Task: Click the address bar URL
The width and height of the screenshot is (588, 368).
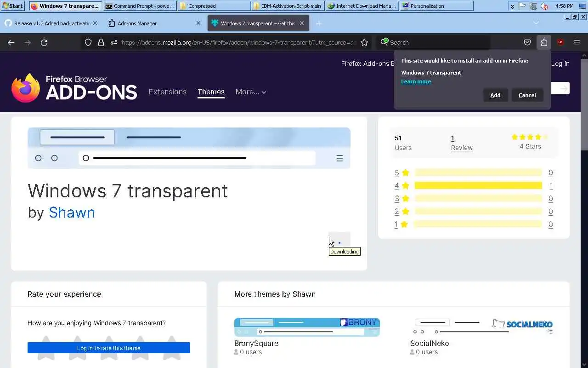Action: click(x=239, y=42)
